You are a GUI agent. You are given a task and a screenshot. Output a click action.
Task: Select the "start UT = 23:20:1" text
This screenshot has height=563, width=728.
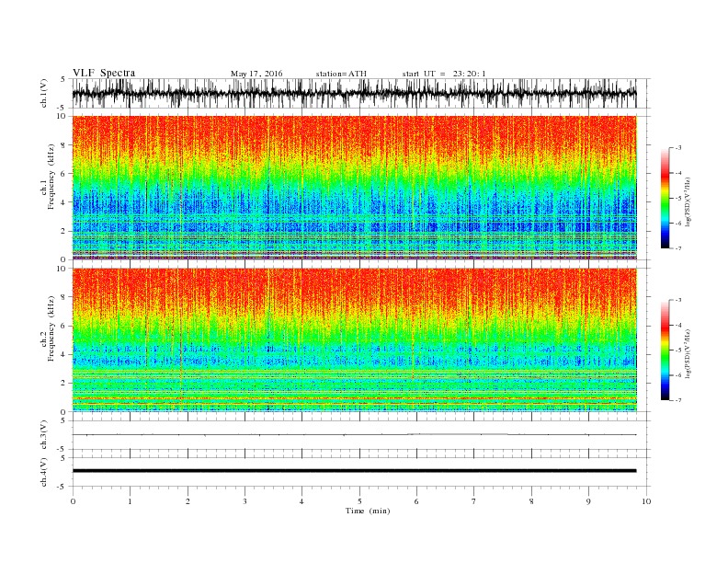(444, 74)
